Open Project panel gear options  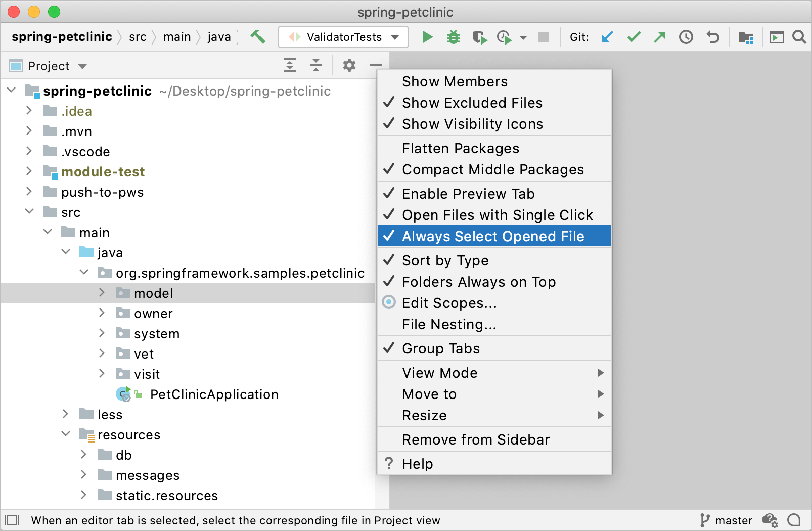click(349, 65)
